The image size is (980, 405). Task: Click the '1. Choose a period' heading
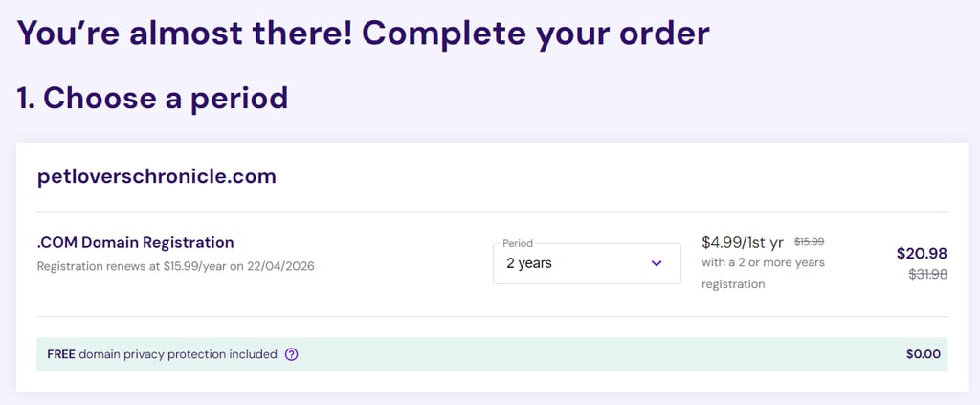152,98
